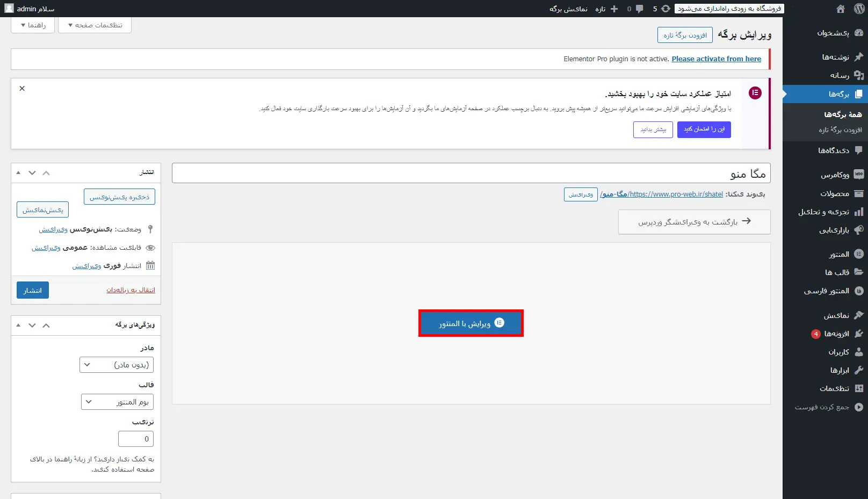Toggle انتشار panel collapse triangle
This screenshot has height=499, width=868.
coord(18,173)
